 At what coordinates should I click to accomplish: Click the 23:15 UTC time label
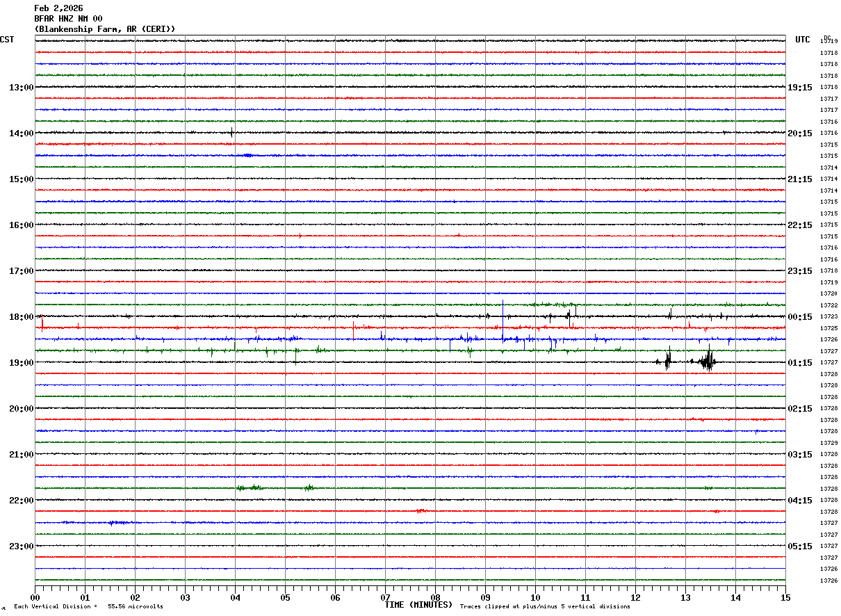pyautogui.click(x=800, y=271)
